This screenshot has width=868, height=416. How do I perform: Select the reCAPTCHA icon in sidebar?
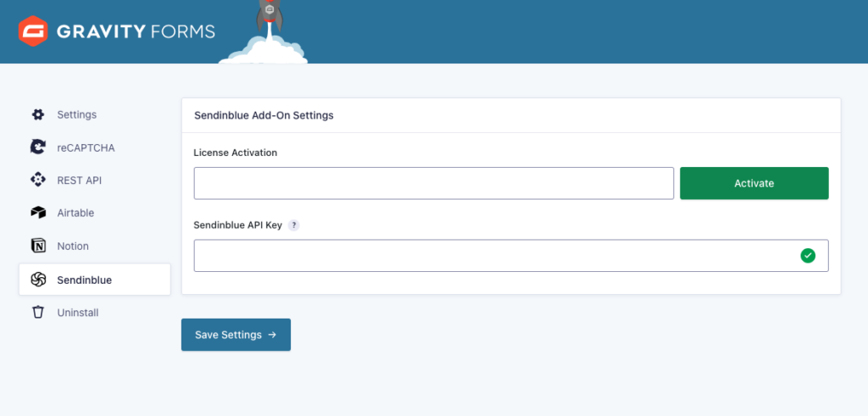click(x=37, y=147)
